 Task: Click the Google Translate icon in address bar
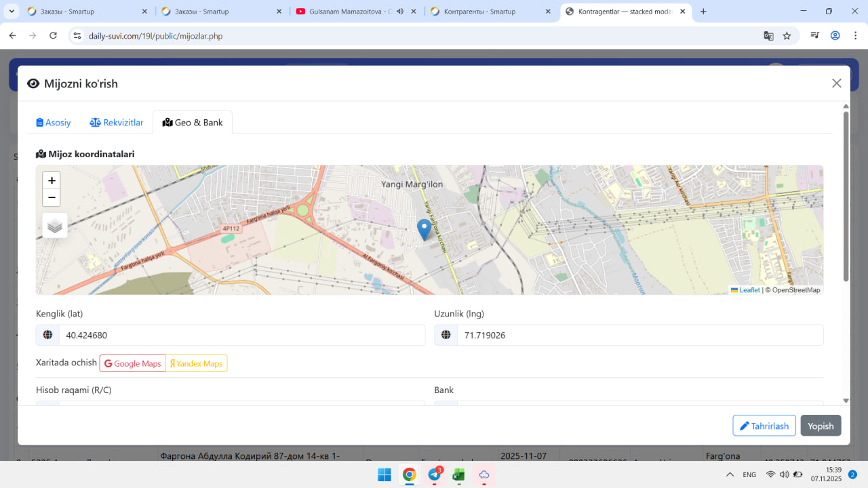768,36
